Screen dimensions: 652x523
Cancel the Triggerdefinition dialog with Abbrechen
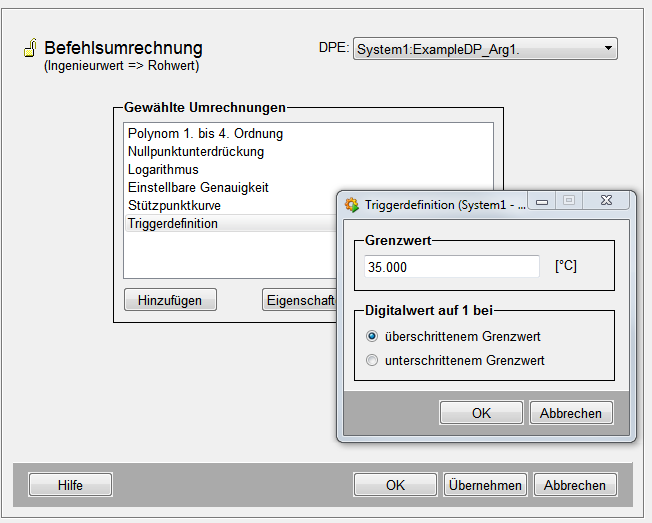[x=571, y=413]
